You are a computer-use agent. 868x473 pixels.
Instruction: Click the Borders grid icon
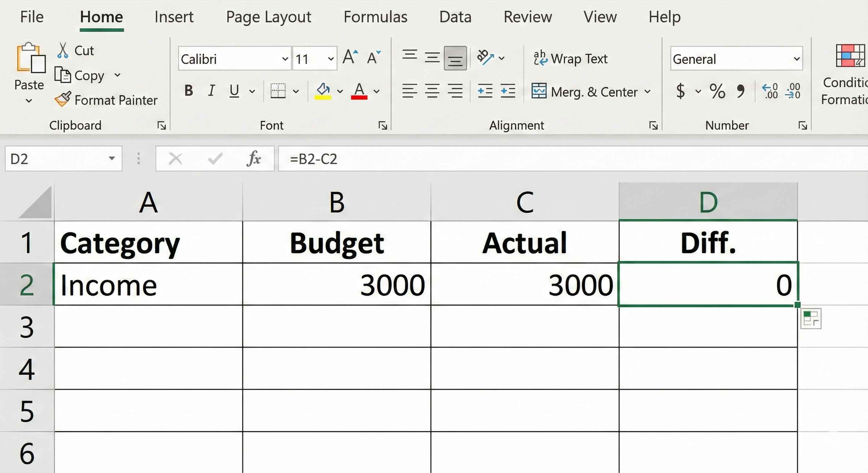pos(278,91)
